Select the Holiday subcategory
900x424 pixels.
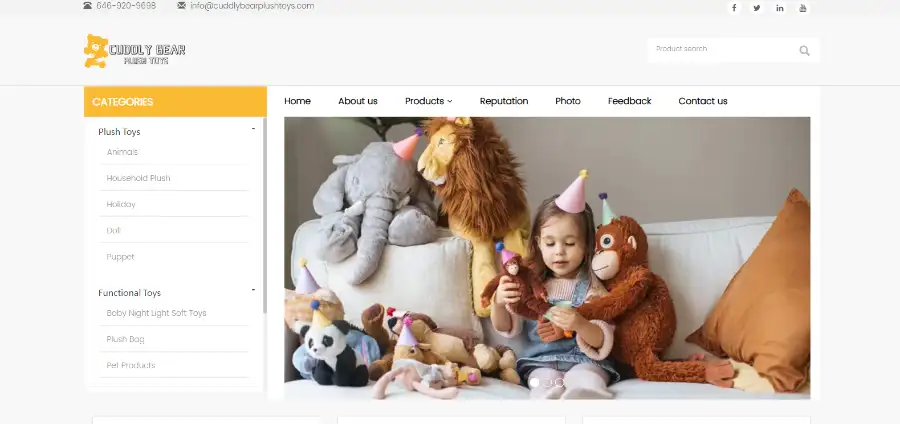click(x=121, y=204)
